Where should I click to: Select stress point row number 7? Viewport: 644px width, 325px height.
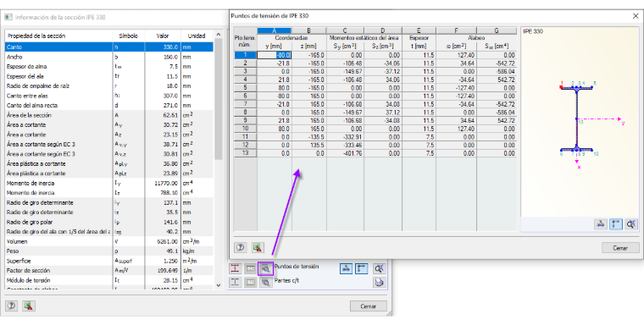245,104
